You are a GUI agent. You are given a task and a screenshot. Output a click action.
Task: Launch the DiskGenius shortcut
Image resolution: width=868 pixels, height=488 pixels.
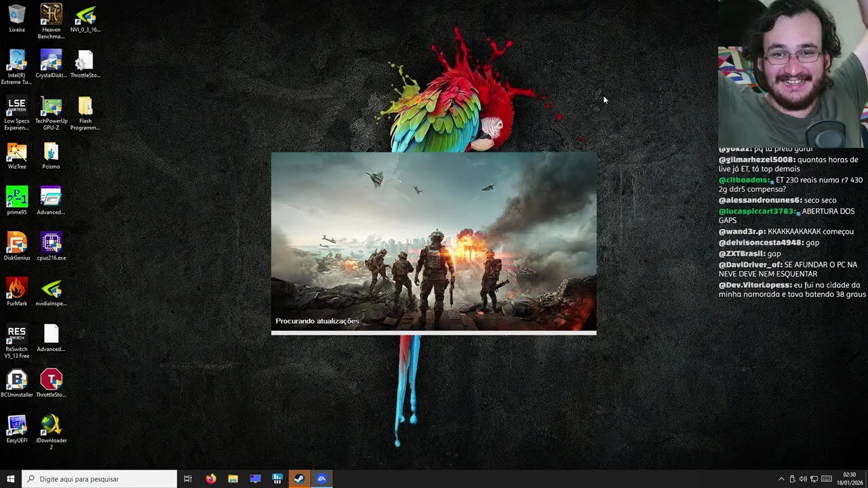point(17,247)
